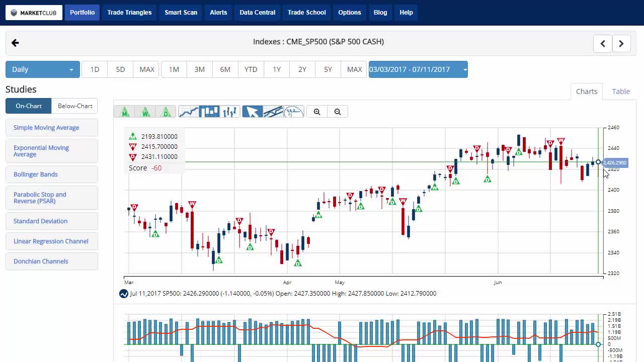Viewport: 644px width, 362px height.
Task: Set chart range to 6M
Action: [225, 69]
